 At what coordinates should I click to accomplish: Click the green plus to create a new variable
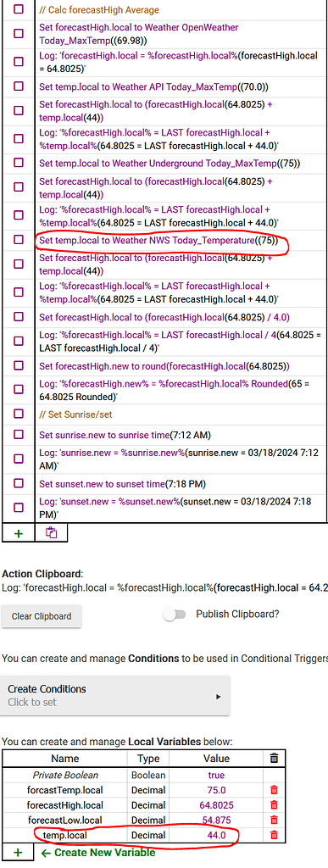(x=19, y=853)
